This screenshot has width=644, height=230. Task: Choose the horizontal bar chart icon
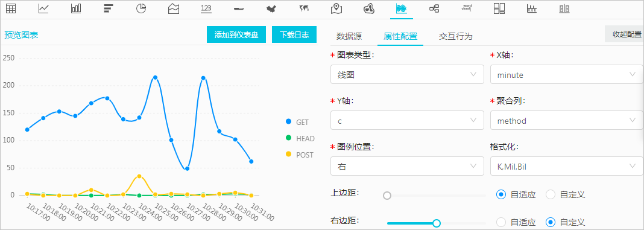point(109,8)
